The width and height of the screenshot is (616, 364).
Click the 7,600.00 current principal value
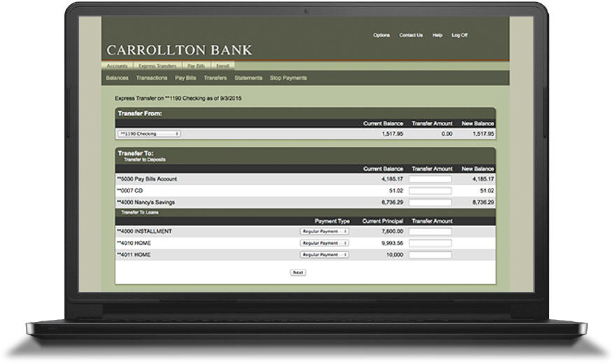(x=393, y=232)
